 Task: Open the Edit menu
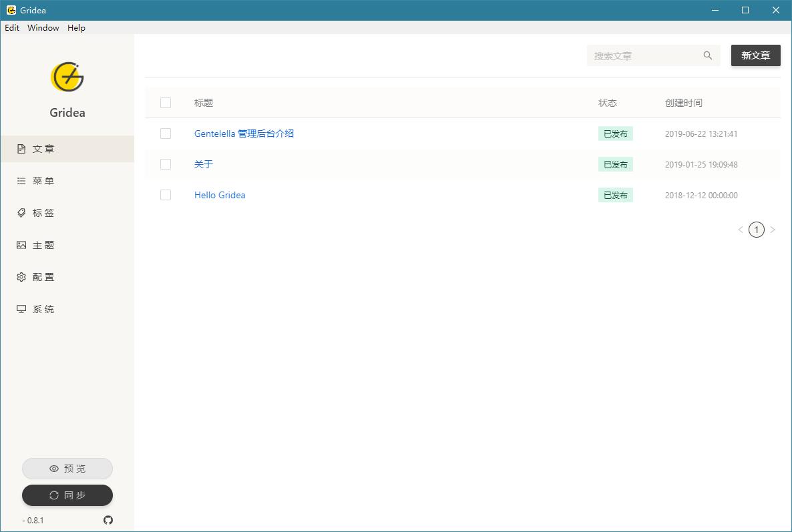12,28
